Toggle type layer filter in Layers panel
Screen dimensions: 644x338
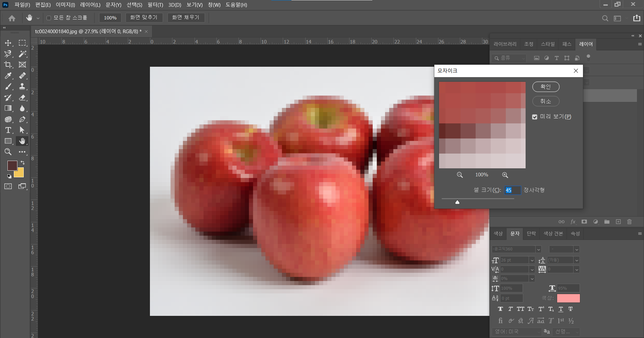point(557,58)
